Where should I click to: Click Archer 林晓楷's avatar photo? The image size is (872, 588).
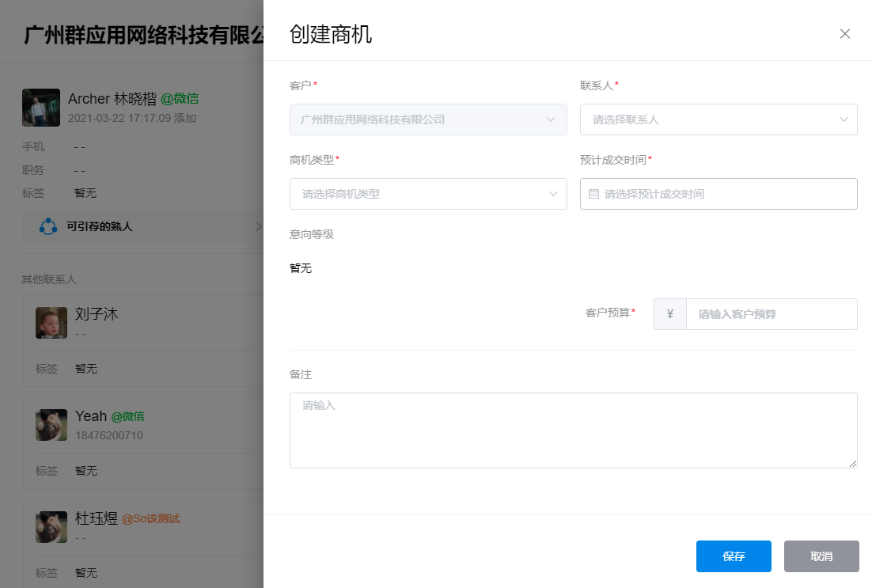[41, 108]
